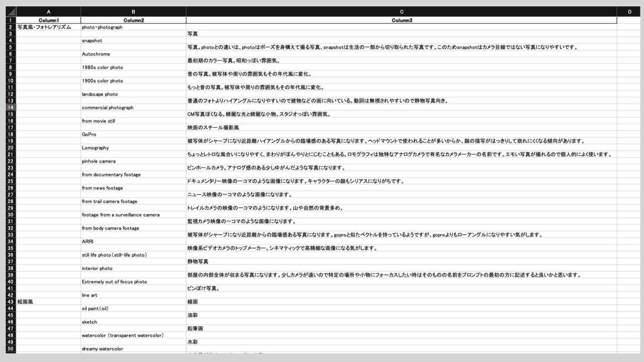Select column D header

click(629, 12)
